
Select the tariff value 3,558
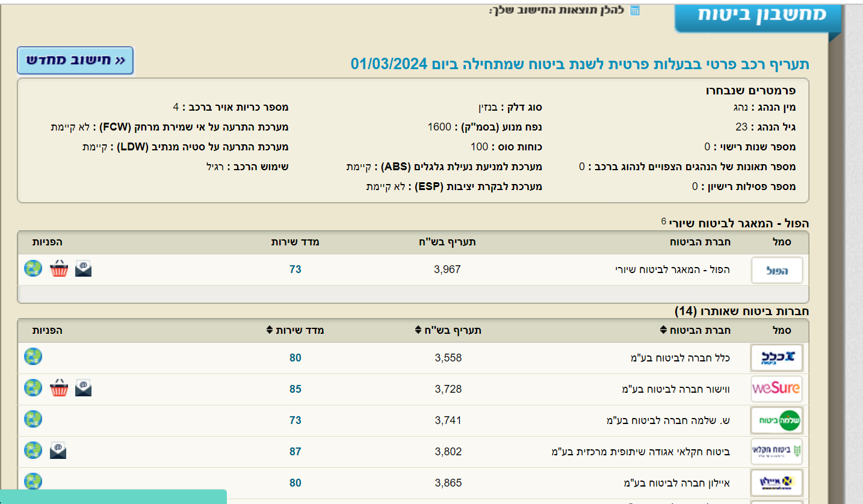pos(448,358)
